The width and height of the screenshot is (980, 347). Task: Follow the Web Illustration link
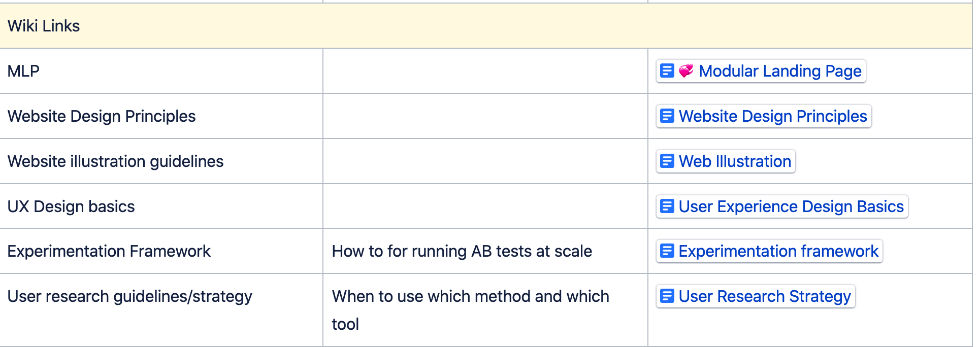[x=735, y=161]
